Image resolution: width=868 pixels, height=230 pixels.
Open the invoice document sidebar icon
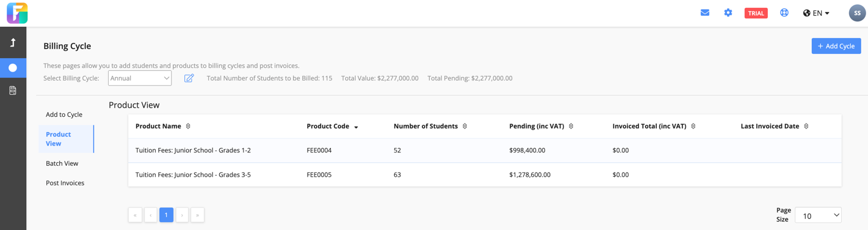point(13,91)
